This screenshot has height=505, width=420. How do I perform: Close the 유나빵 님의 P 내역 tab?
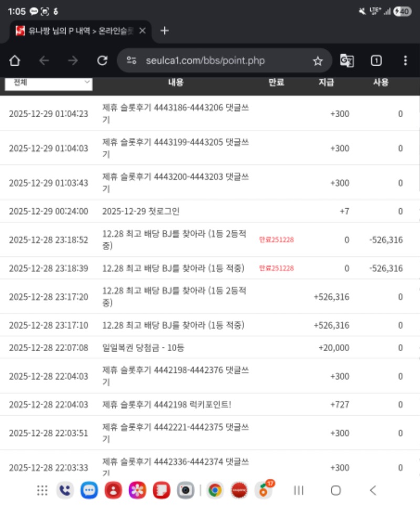click(x=142, y=30)
